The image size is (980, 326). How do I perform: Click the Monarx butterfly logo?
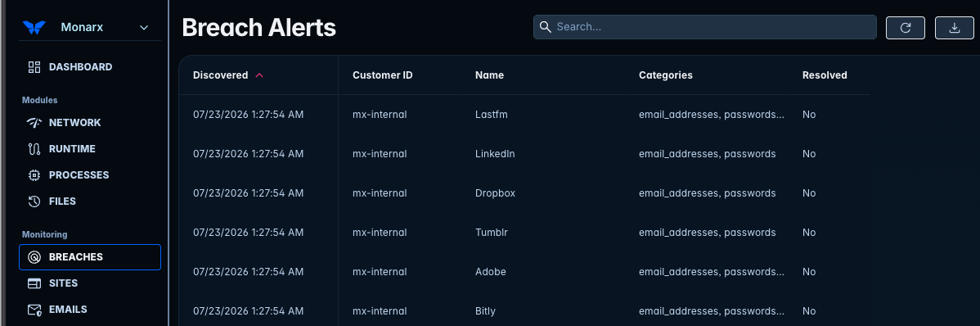[x=34, y=28]
